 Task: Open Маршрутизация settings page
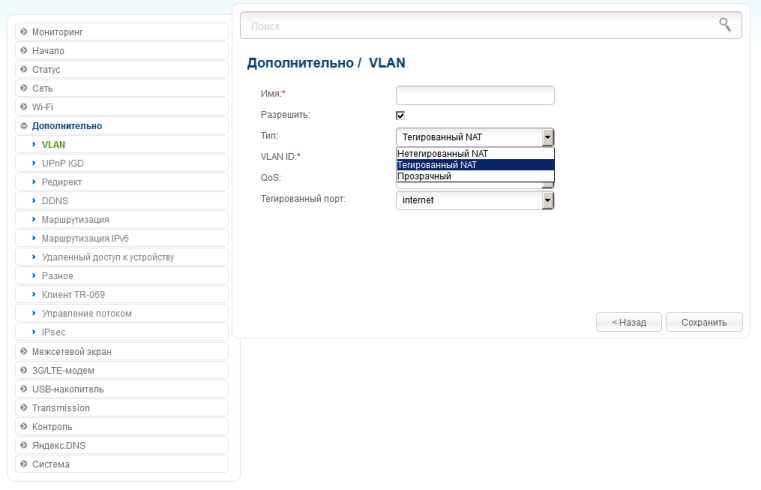click(122, 219)
